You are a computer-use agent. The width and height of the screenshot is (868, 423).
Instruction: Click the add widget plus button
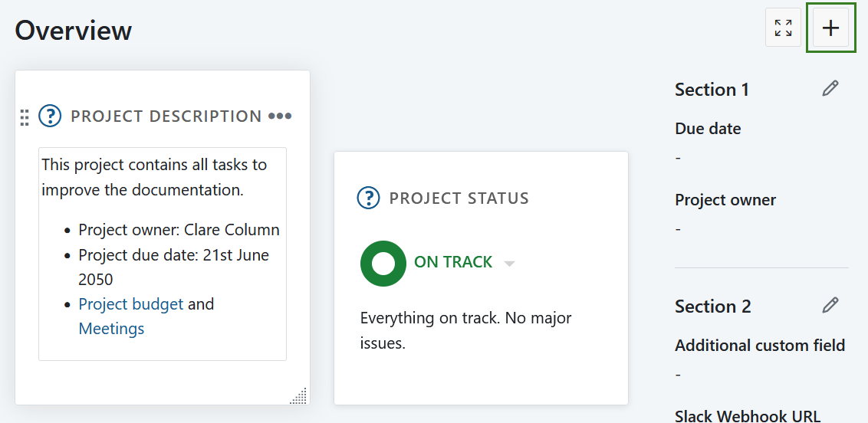pyautogui.click(x=830, y=28)
